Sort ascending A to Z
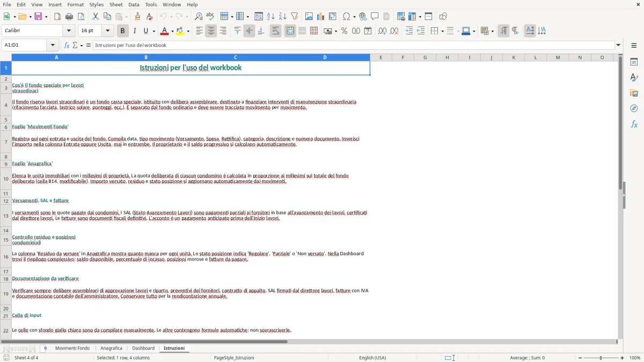The width and height of the screenshot is (644, 362). click(x=271, y=17)
